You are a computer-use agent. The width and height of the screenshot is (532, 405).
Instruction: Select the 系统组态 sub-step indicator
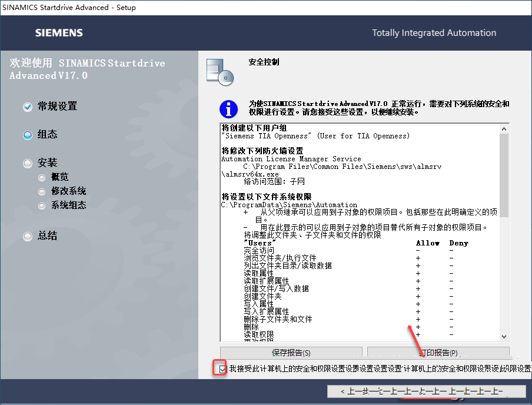click(x=42, y=205)
